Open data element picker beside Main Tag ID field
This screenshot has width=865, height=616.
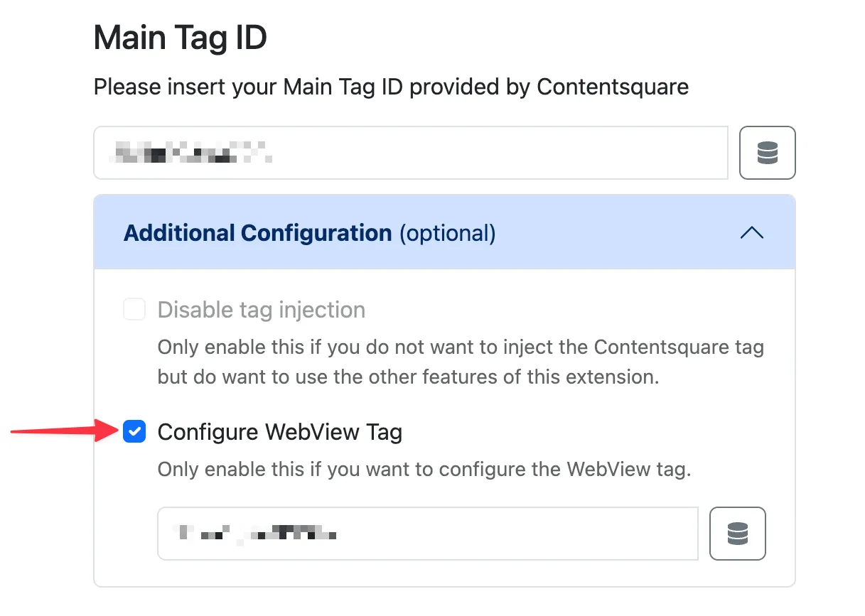coord(767,153)
